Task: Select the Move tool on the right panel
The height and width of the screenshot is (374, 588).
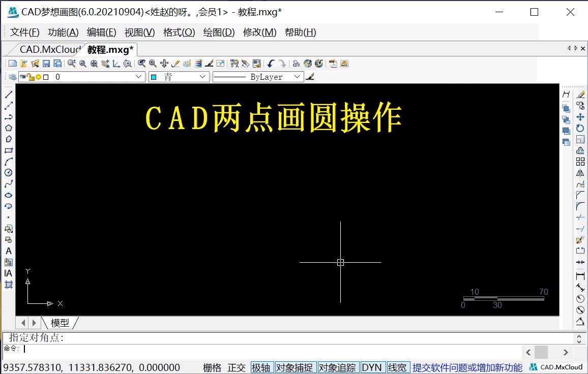Action: 580,117
